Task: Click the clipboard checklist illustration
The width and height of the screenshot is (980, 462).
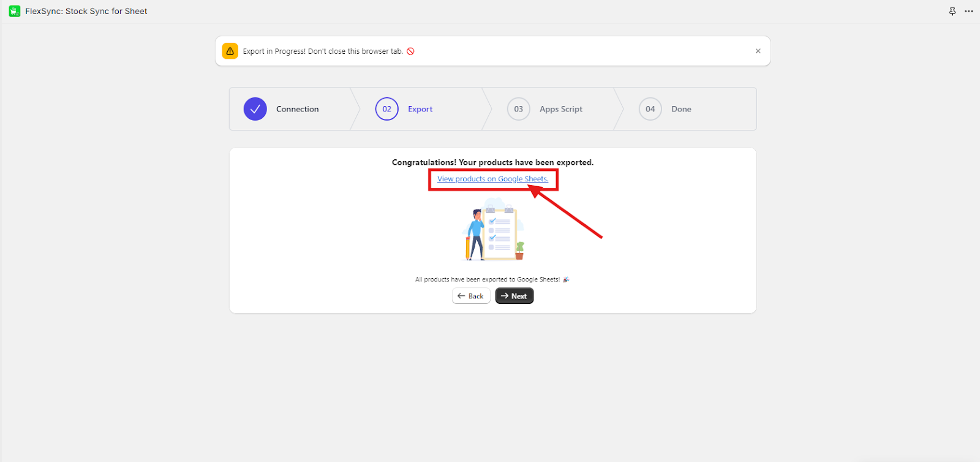Action: (x=494, y=230)
